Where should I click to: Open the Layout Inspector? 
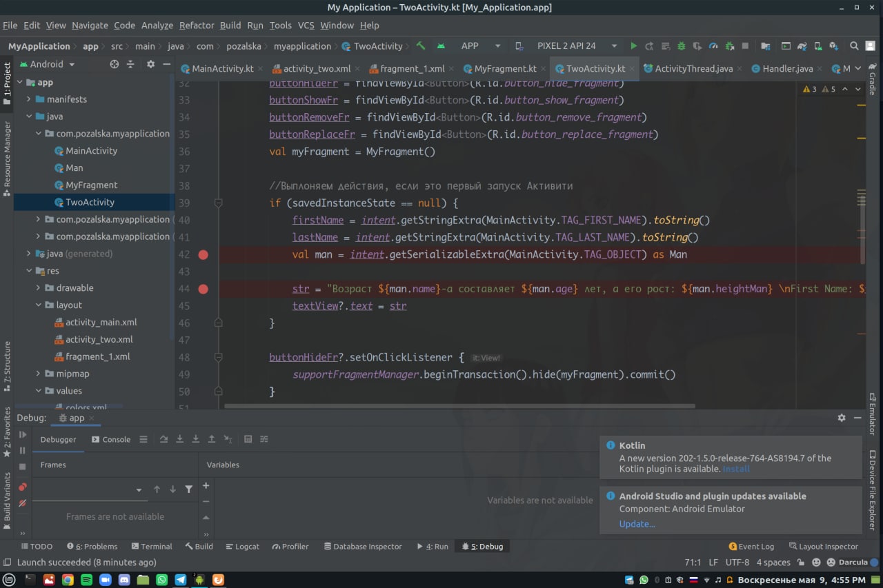pyautogui.click(x=823, y=546)
